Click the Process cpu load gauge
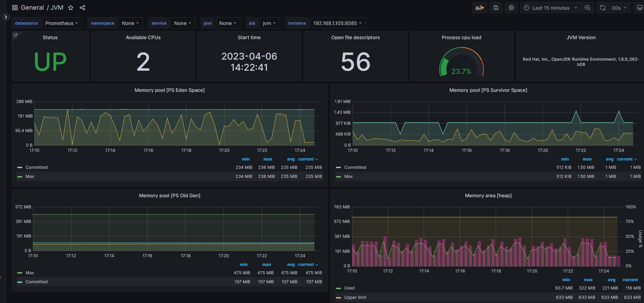Viewport: 644px width, 303px height. 461,62
